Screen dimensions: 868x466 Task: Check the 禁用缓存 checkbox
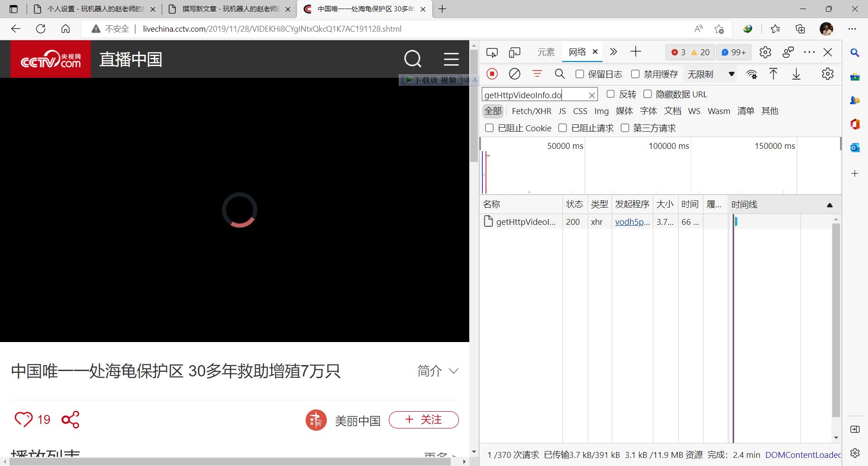(635, 74)
